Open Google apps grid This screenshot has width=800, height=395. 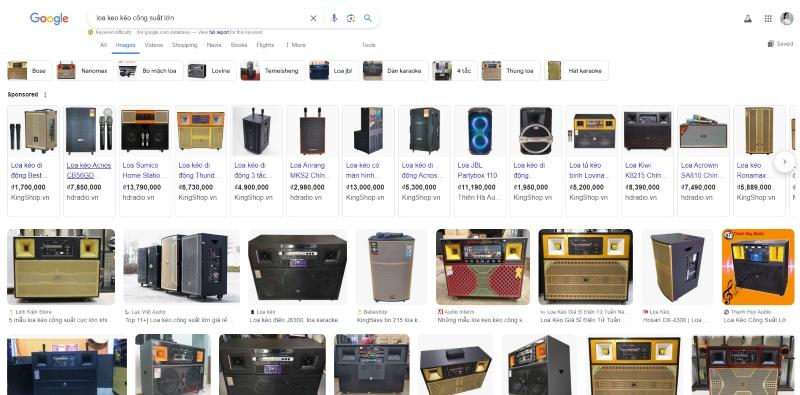[x=768, y=18]
